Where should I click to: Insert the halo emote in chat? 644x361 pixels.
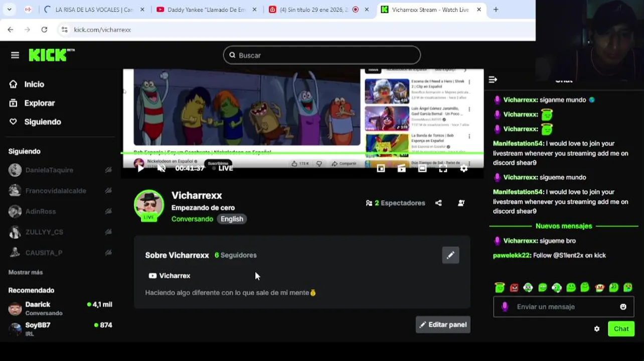[500, 287]
